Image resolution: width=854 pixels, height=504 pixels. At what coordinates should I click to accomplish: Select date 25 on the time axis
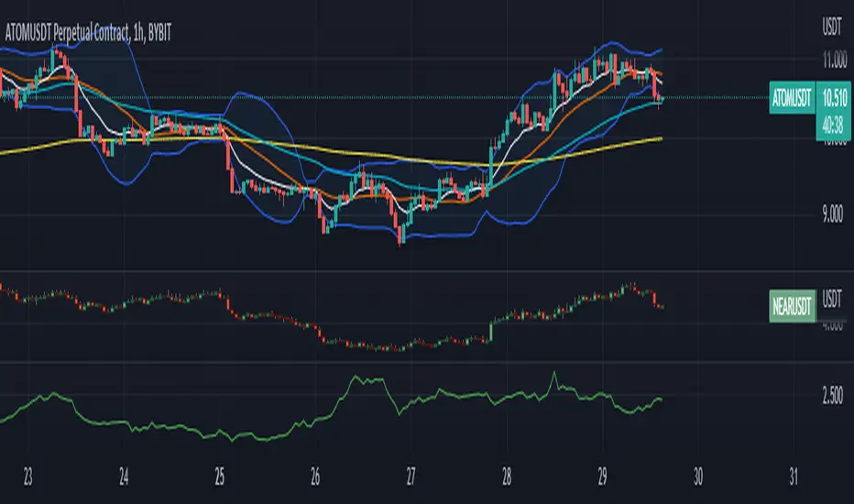(220, 477)
